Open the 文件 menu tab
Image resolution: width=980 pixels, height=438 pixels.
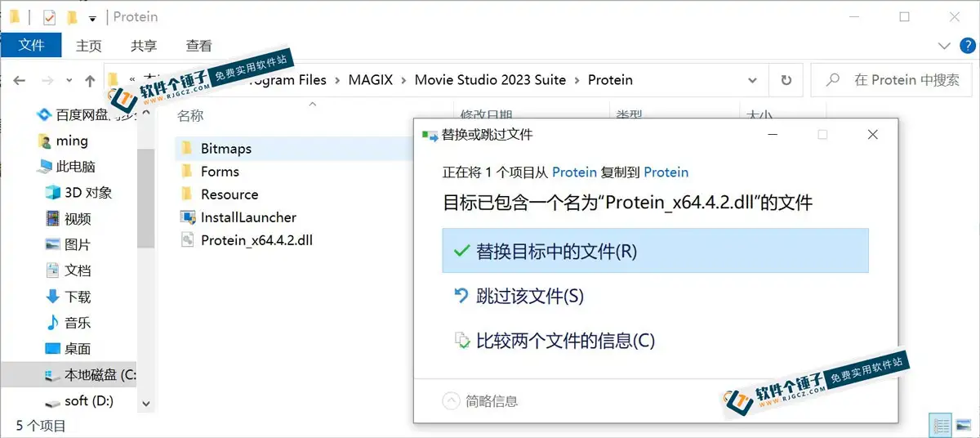click(x=31, y=45)
